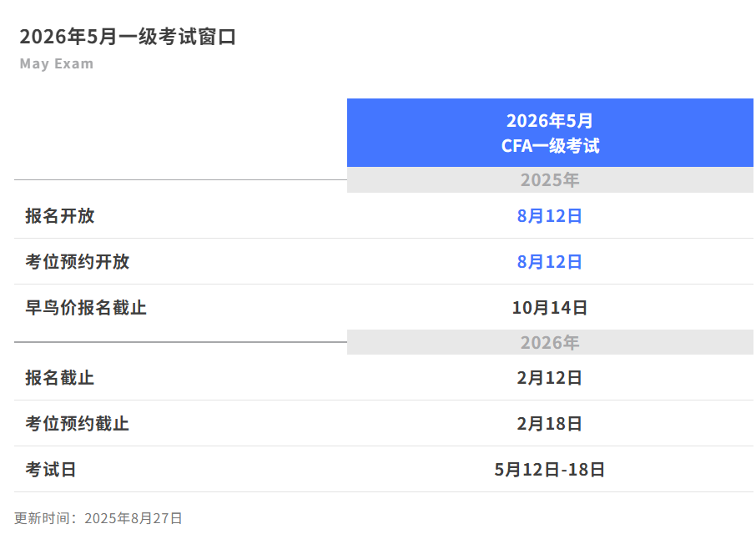
Task: Click the 10月14日 early bird deadline date
Action: [x=549, y=308]
